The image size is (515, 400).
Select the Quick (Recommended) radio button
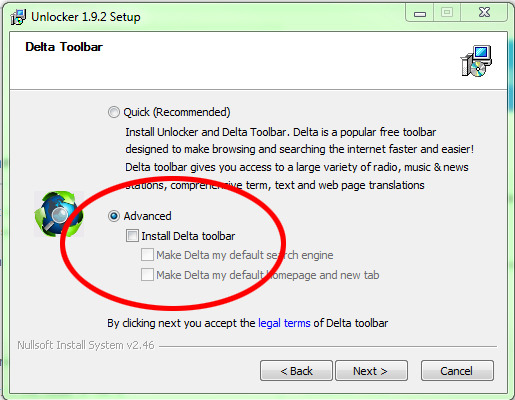(x=114, y=112)
